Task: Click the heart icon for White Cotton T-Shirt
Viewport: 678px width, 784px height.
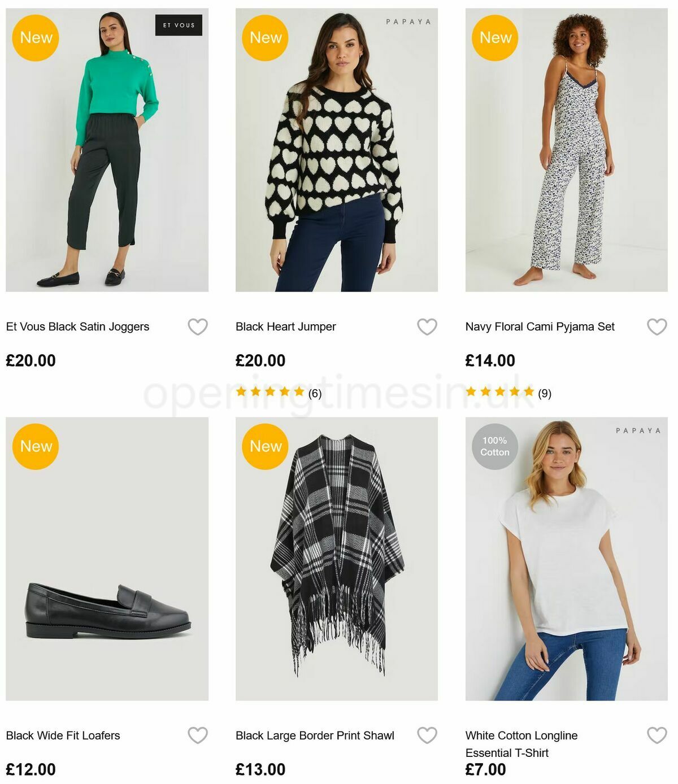Action: coord(656,735)
